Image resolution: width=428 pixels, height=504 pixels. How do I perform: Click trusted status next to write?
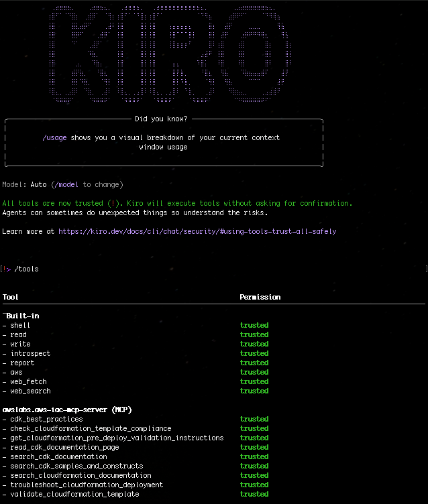[x=254, y=344]
